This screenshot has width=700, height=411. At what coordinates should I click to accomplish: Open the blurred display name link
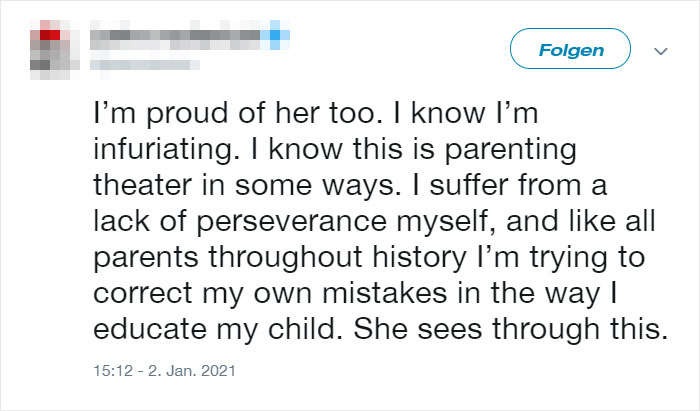click(175, 35)
